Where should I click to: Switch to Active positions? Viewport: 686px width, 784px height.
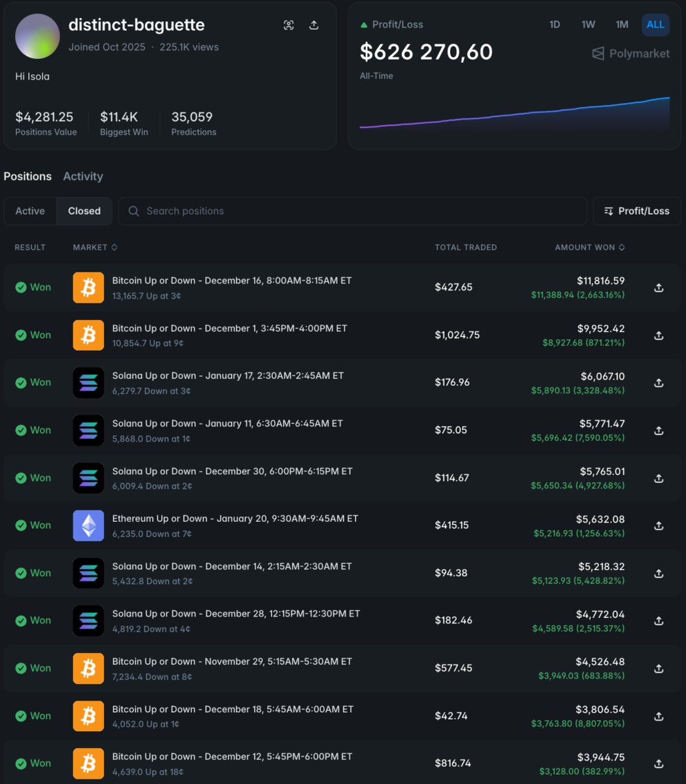30,211
